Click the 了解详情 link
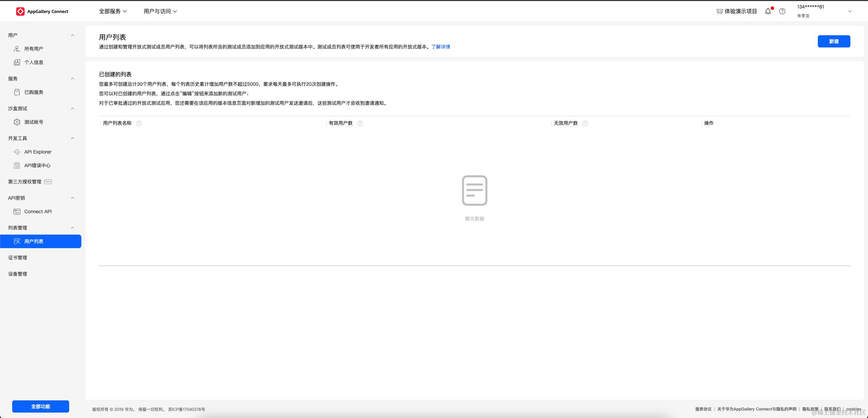 (x=440, y=47)
